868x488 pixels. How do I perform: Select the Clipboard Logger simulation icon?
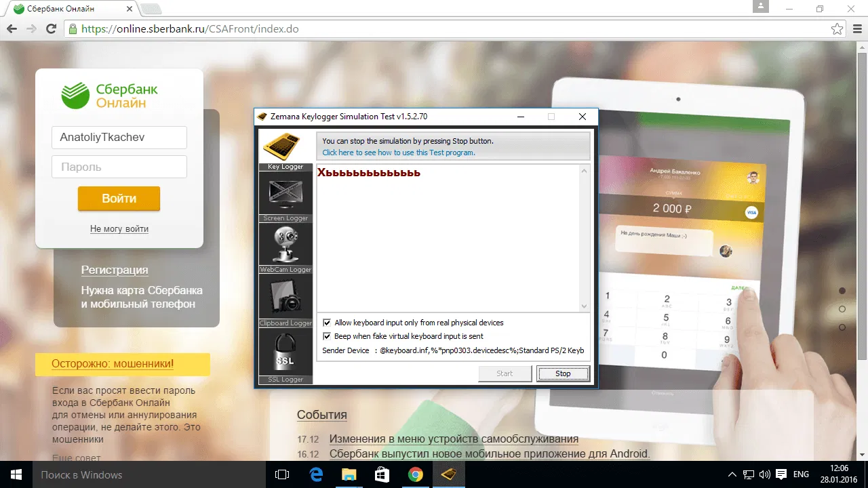click(285, 301)
